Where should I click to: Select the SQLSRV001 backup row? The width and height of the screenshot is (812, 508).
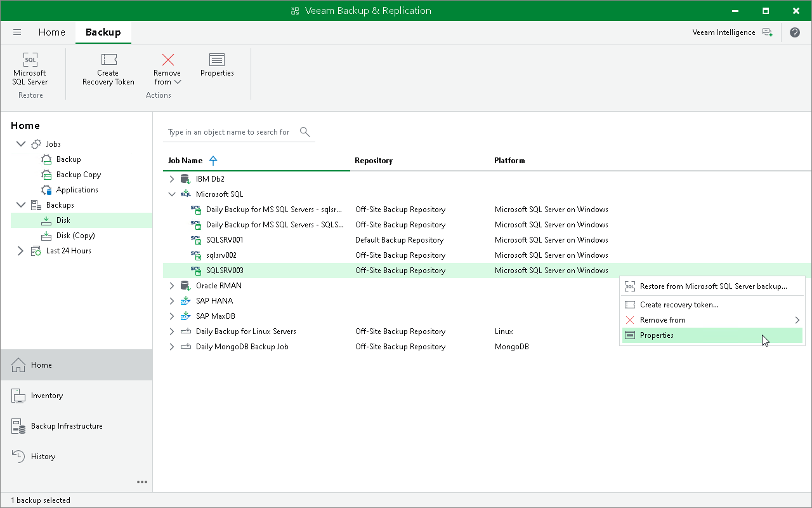487,240
